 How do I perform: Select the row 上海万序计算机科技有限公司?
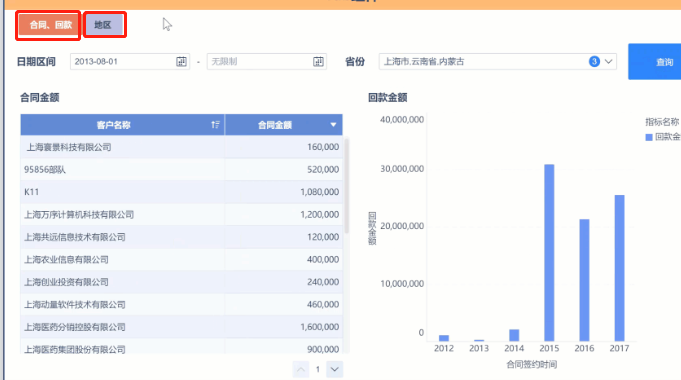[182, 215]
